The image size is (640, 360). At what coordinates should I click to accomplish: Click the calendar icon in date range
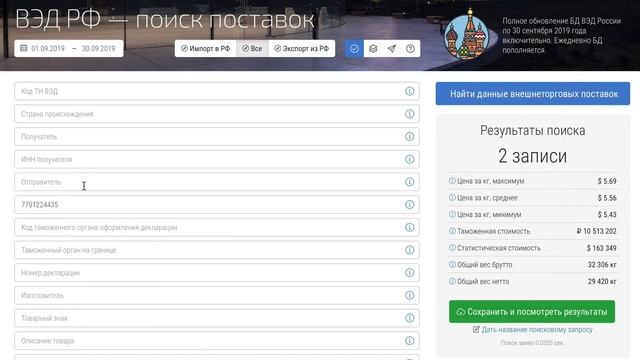24,48
